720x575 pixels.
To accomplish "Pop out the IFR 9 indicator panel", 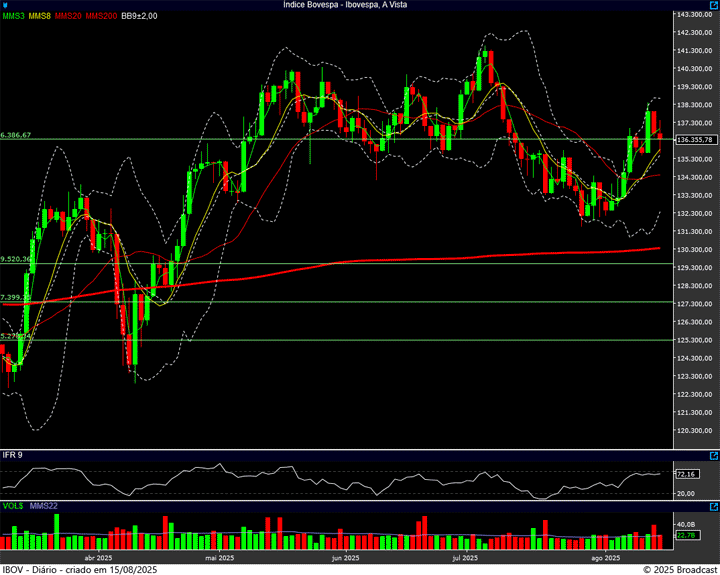I will pyautogui.click(x=714, y=456).
